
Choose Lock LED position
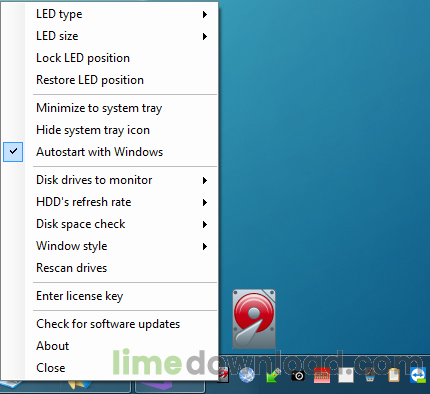tap(109, 58)
